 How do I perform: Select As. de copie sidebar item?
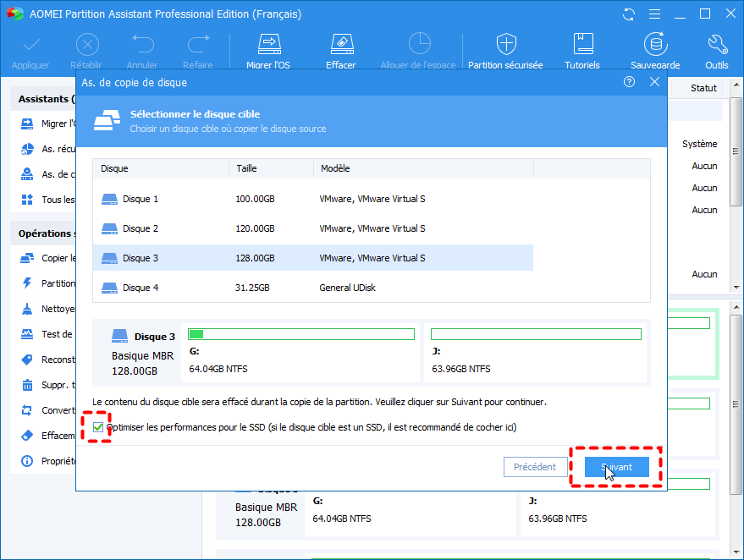48,174
